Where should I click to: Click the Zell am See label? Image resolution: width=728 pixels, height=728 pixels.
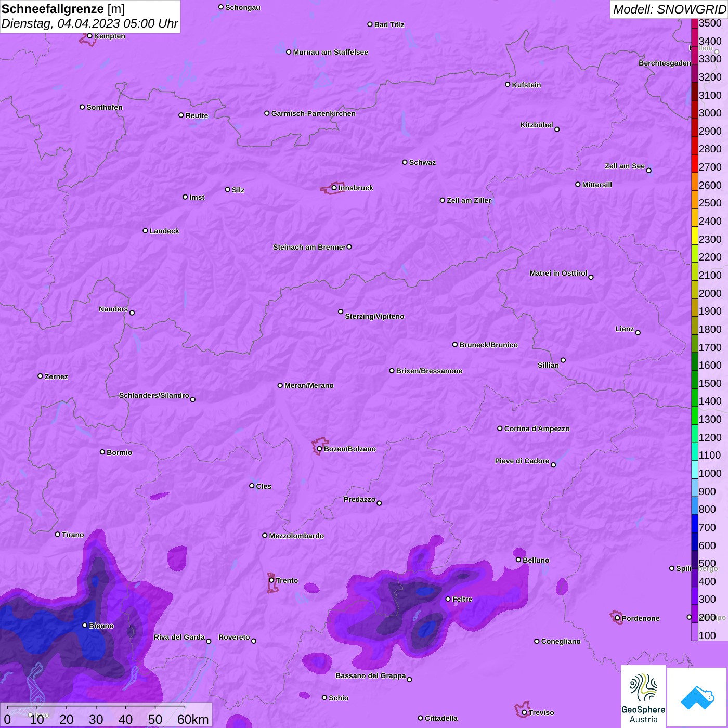625,166
